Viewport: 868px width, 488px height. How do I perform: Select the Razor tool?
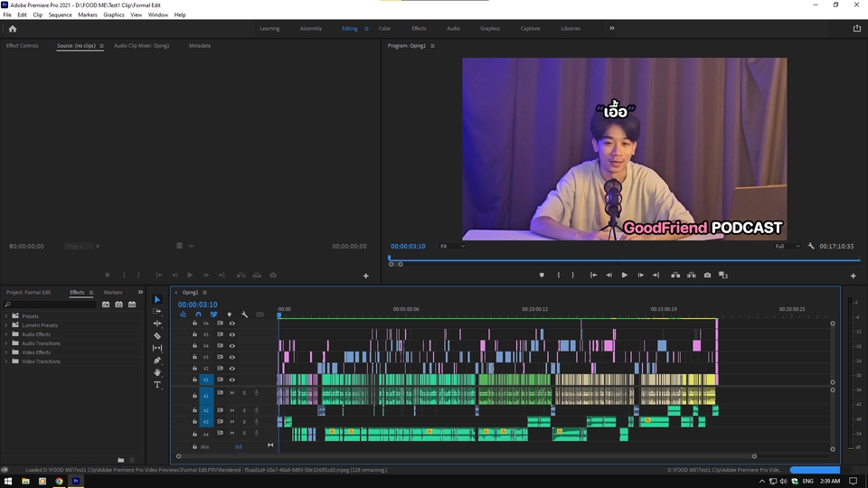coord(157,335)
